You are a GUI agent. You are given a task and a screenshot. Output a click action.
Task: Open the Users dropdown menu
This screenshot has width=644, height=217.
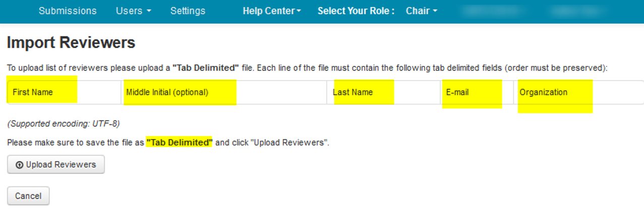(133, 11)
